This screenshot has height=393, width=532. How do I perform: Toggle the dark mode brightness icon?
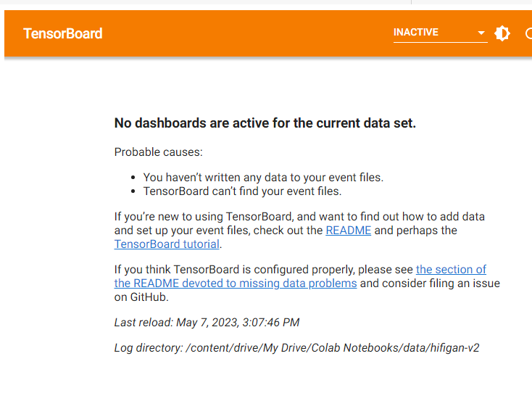pos(502,33)
